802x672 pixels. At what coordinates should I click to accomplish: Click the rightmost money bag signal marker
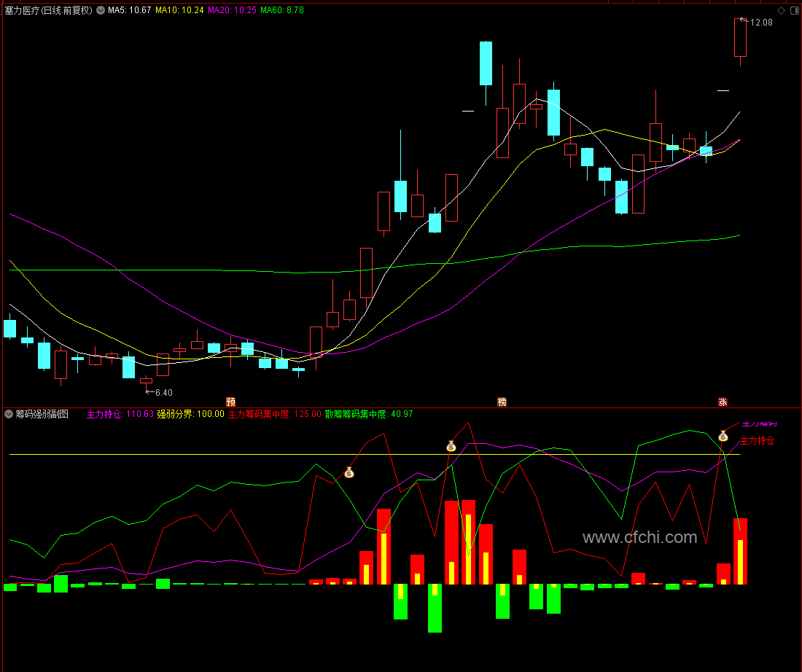click(723, 437)
